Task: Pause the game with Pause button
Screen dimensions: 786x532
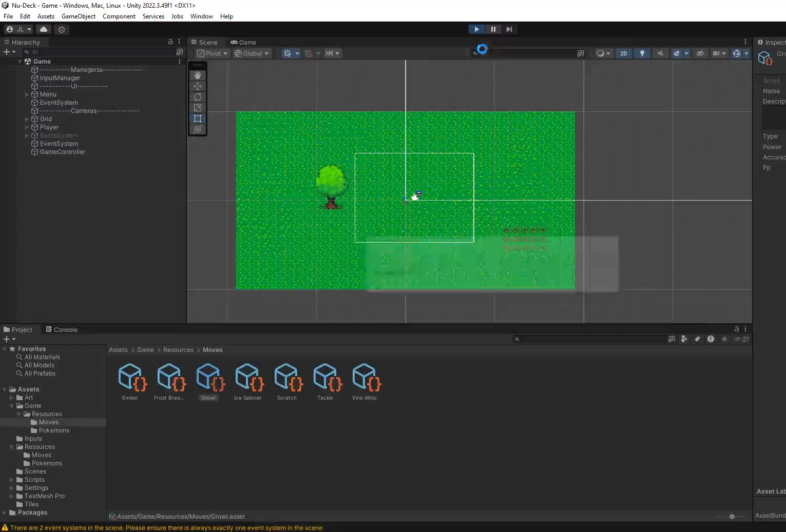Action: (x=493, y=29)
